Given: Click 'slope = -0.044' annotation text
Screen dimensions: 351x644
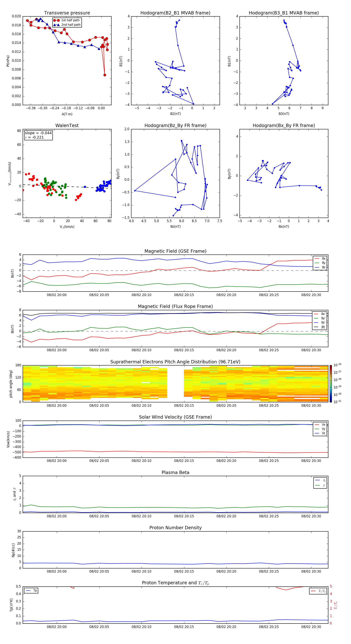Looking at the screenshot, I should point(38,133).
